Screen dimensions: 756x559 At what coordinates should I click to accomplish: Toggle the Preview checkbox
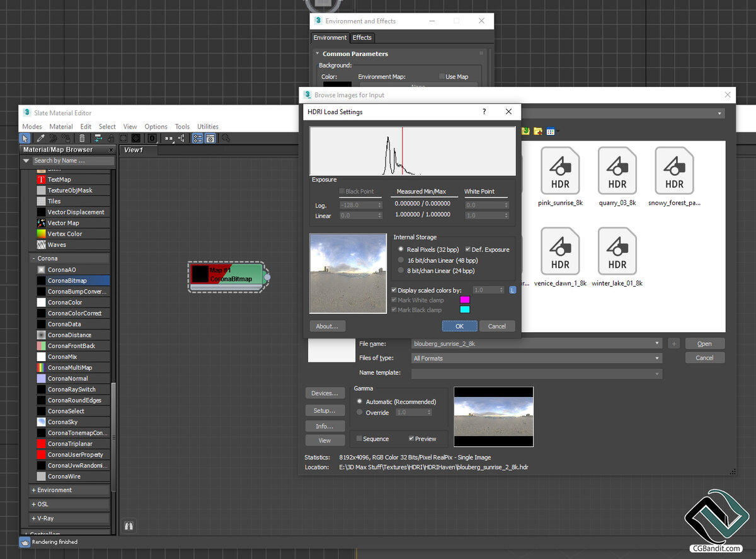[x=411, y=439]
